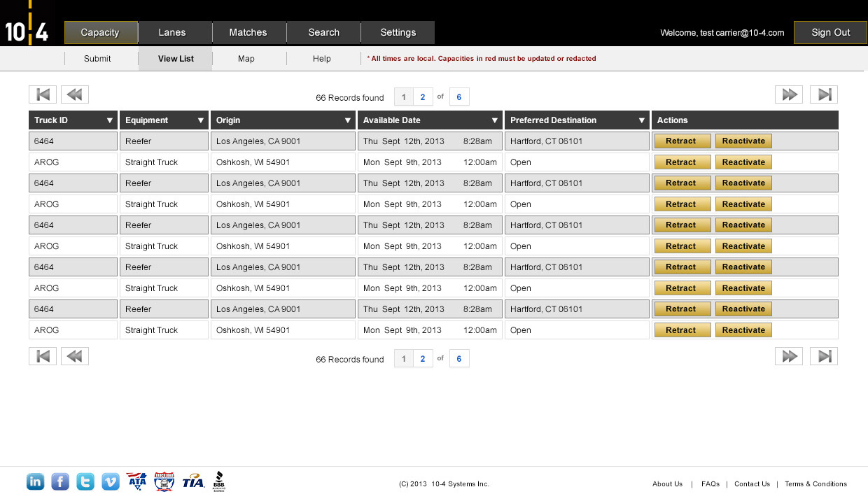Click the LinkedIn icon in footer
This screenshot has height=494, width=868.
[35, 481]
